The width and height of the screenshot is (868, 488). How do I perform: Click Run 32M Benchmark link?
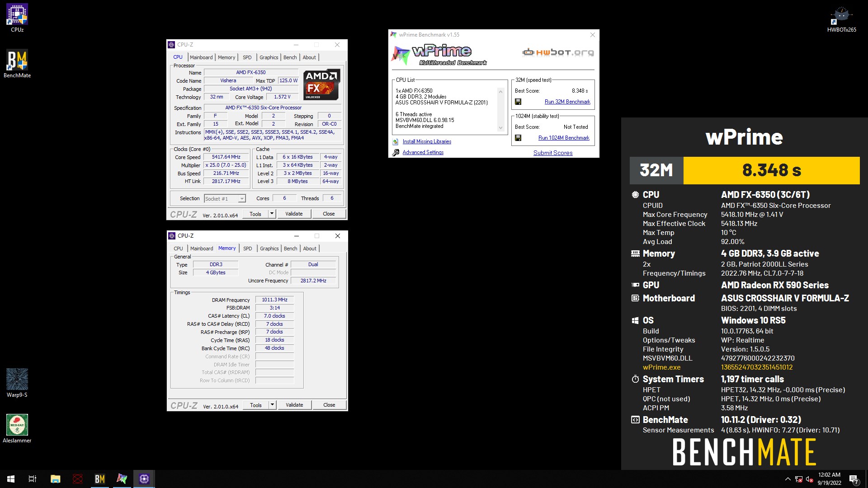coord(567,102)
